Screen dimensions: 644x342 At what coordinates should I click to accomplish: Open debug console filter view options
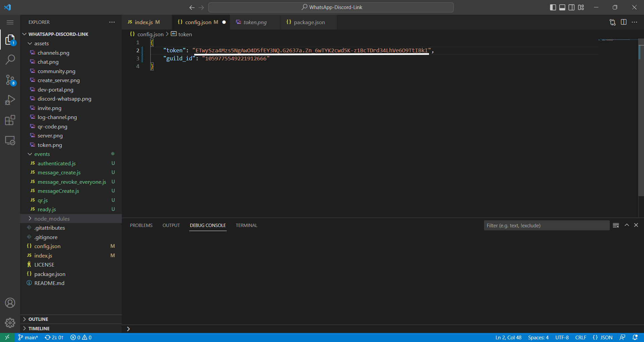click(x=616, y=225)
